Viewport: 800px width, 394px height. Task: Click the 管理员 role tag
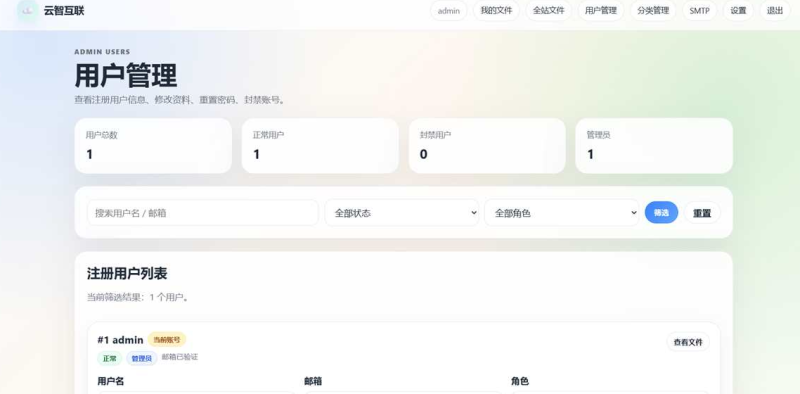tap(141, 358)
